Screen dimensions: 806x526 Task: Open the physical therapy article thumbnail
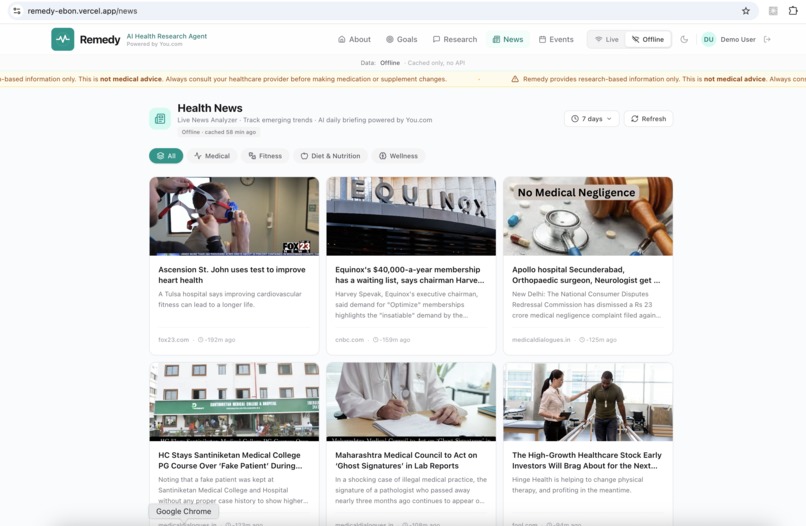click(588, 402)
